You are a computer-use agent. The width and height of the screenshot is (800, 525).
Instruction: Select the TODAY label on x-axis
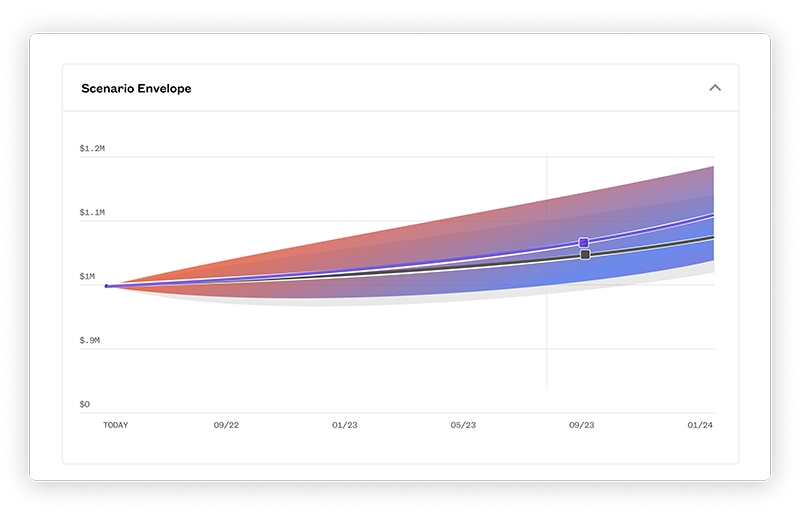(116, 425)
